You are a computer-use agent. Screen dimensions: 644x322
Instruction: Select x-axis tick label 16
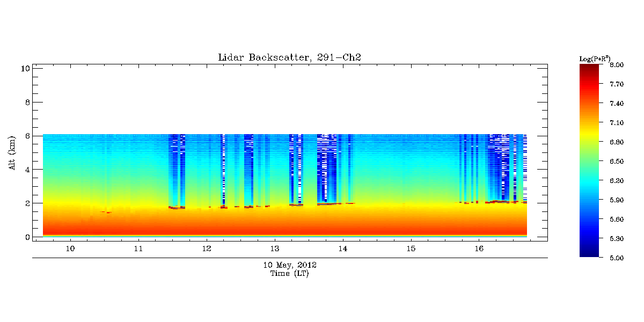pos(479,249)
